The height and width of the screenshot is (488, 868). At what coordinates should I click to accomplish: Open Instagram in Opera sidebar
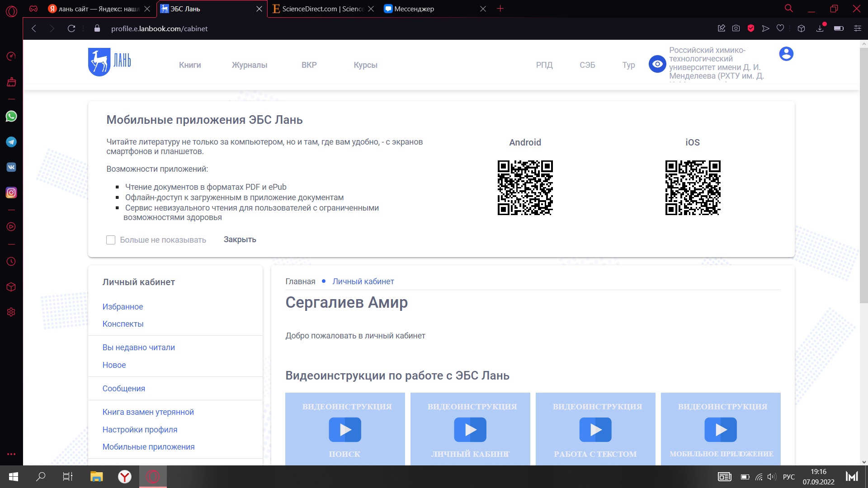tap(11, 192)
